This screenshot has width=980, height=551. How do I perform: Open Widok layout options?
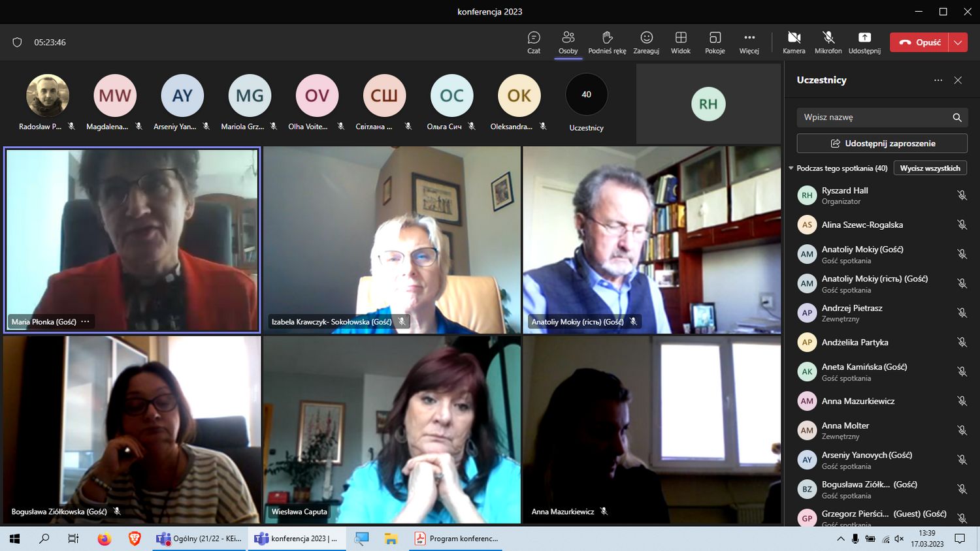(680, 42)
